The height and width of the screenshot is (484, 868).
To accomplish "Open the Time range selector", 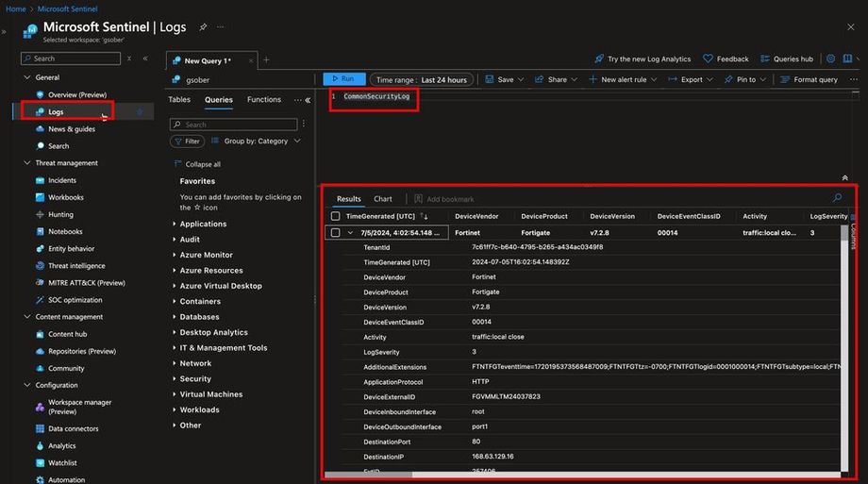I will click(x=421, y=79).
